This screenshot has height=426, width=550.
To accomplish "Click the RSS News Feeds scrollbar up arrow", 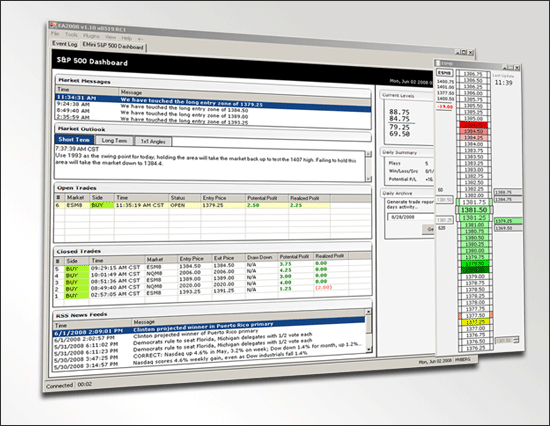I will (368, 312).
